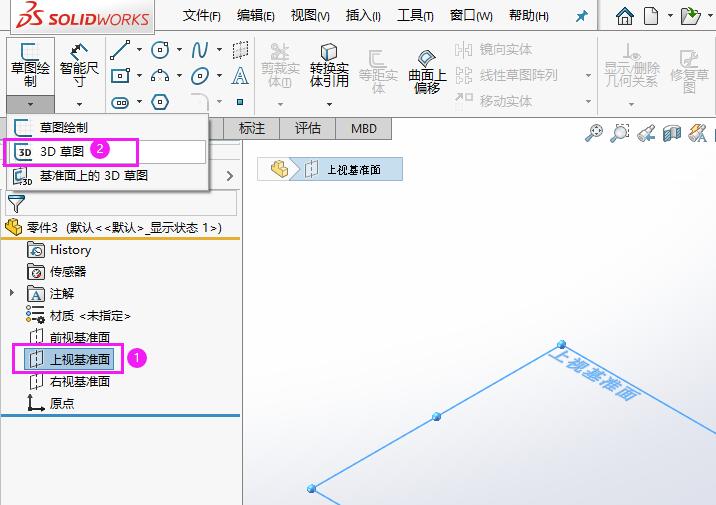Select the Arc sketch tool
This screenshot has height=505, width=716.
(160, 75)
